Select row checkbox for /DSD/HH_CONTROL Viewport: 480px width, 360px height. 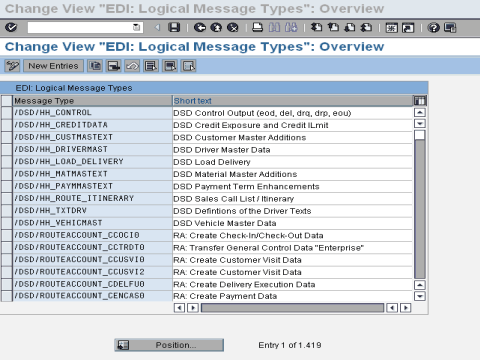point(7,113)
